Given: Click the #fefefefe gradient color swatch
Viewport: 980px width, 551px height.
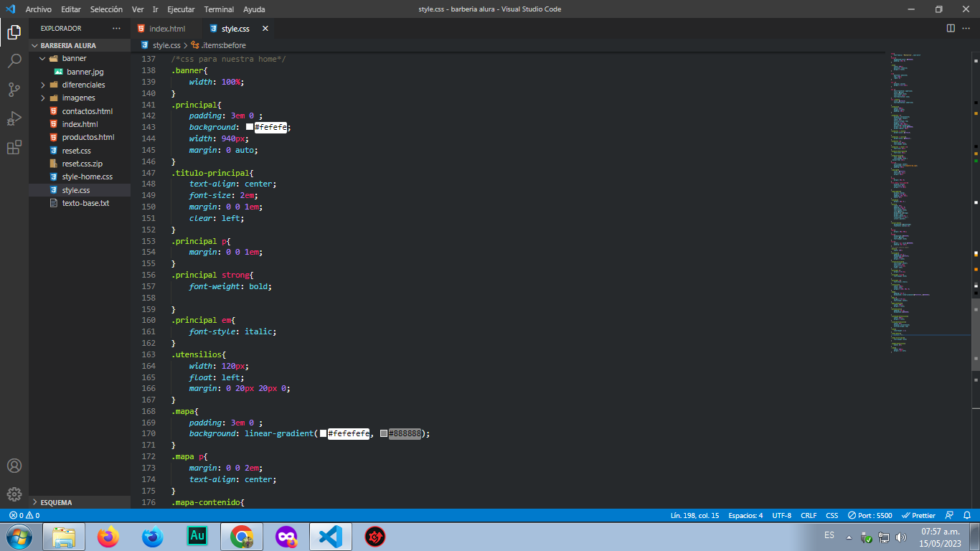Looking at the screenshot, I should click(x=324, y=433).
